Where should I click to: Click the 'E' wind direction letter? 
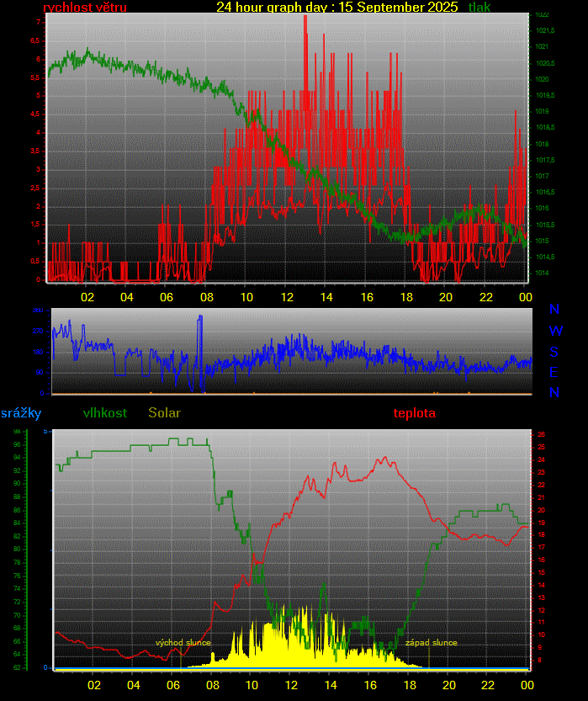[555, 372]
